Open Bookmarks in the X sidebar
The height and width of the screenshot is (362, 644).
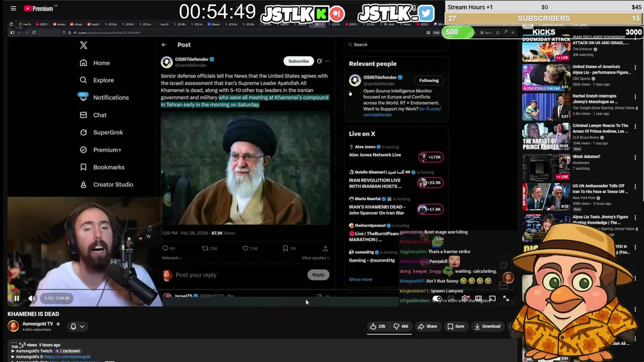pyautogui.click(x=102, y=167)
